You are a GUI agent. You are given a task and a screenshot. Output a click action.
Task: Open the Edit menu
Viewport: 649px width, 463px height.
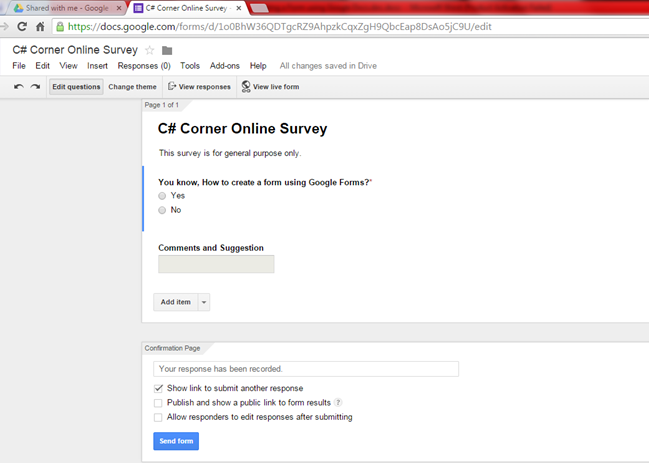point(43,66)
